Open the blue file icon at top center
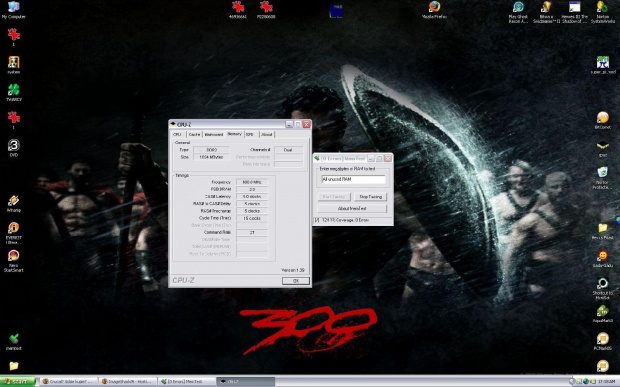The image size is (620, 387). pyautogui.click(x=336, y=11)
